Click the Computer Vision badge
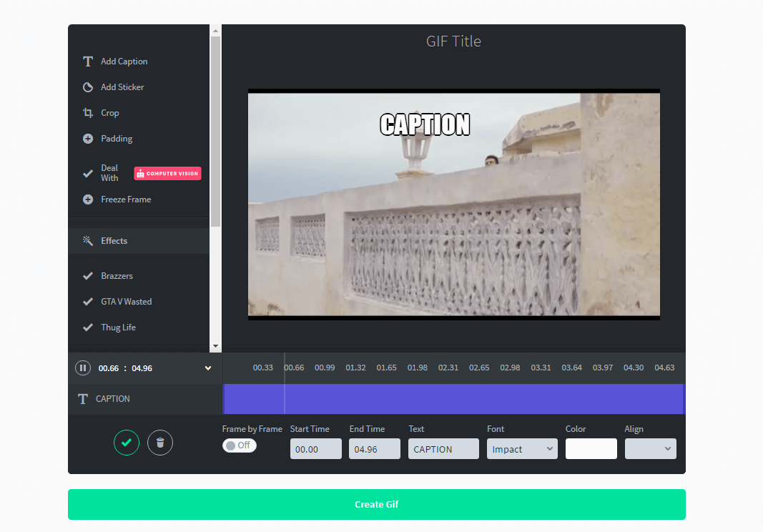 pos(167,173)
